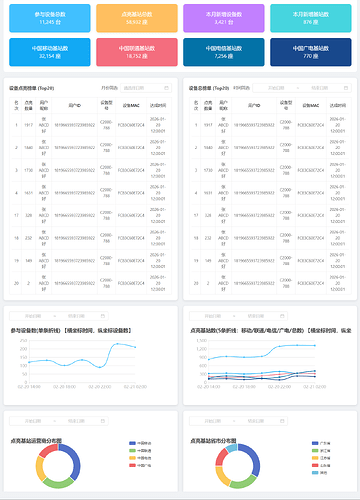Open the 中国电信基站数 7,256 card
Image resolution: width=360 pixels, height=500 pixels.
(x=224, y=52)
